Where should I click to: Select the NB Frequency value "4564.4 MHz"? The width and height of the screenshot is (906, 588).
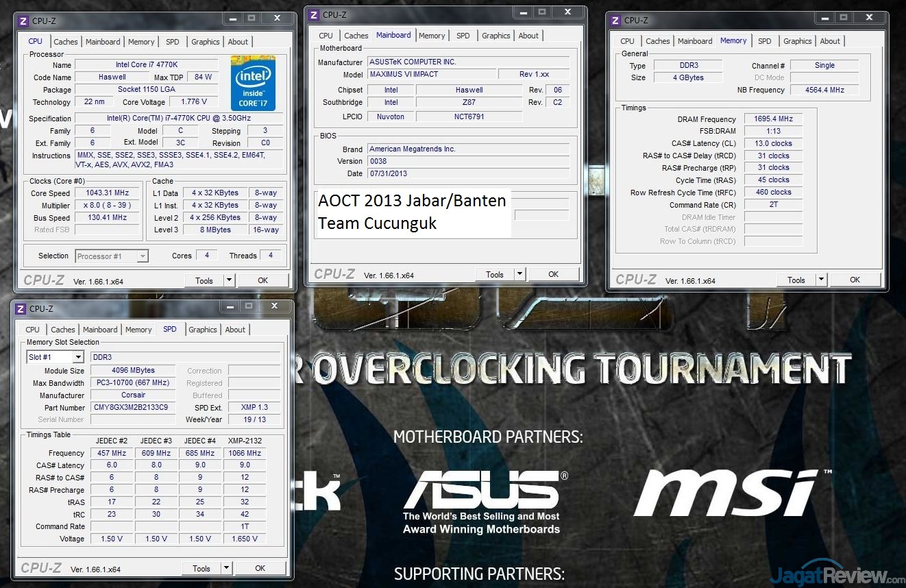pos(824,90)
